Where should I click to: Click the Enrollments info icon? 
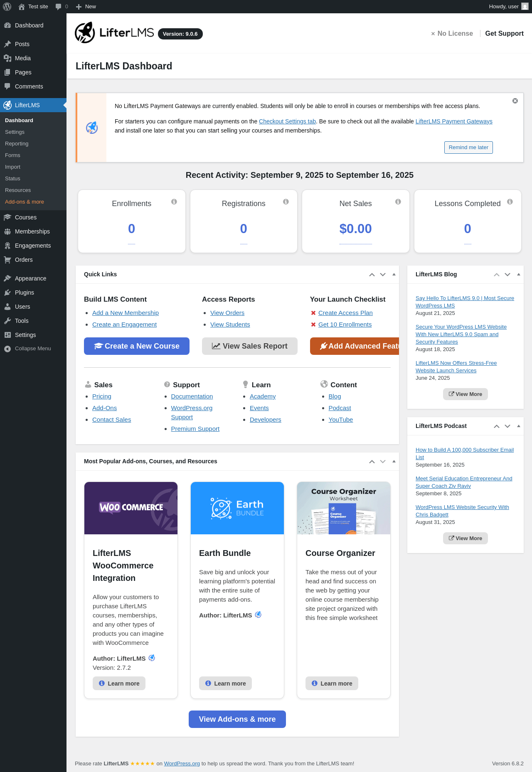174,202
